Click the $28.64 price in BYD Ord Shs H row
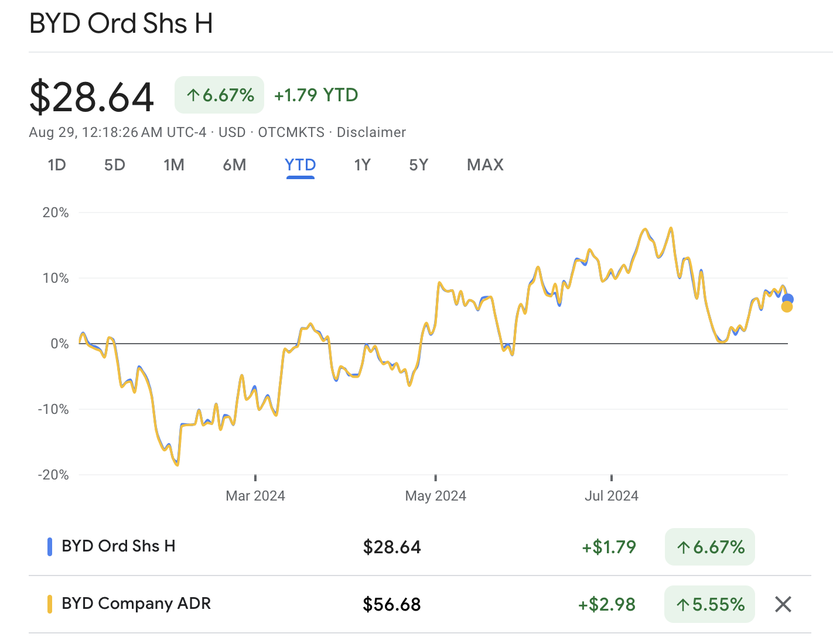Viewport: 833px width, 644px height. coord(392,547)
